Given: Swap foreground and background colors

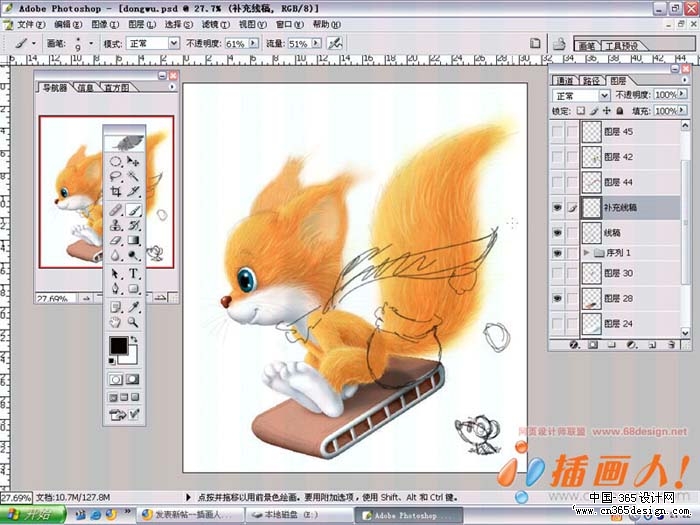Looking at the screenshot, I should [x=133, y=340].
